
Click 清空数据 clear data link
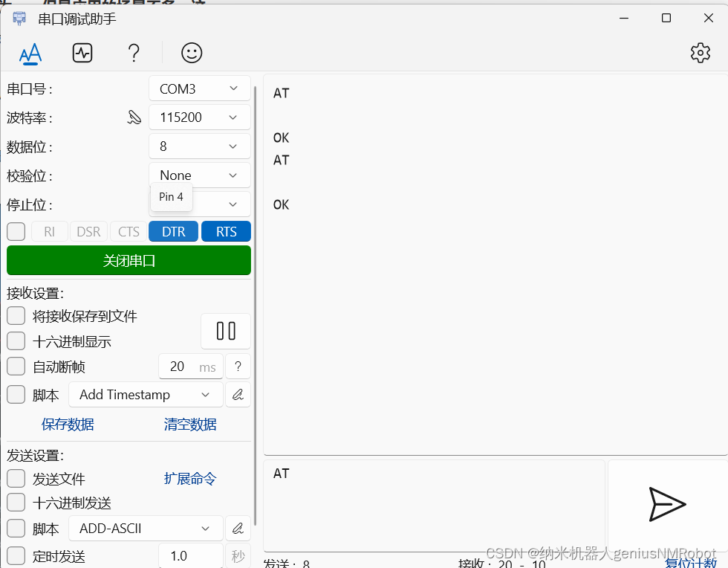190,425
